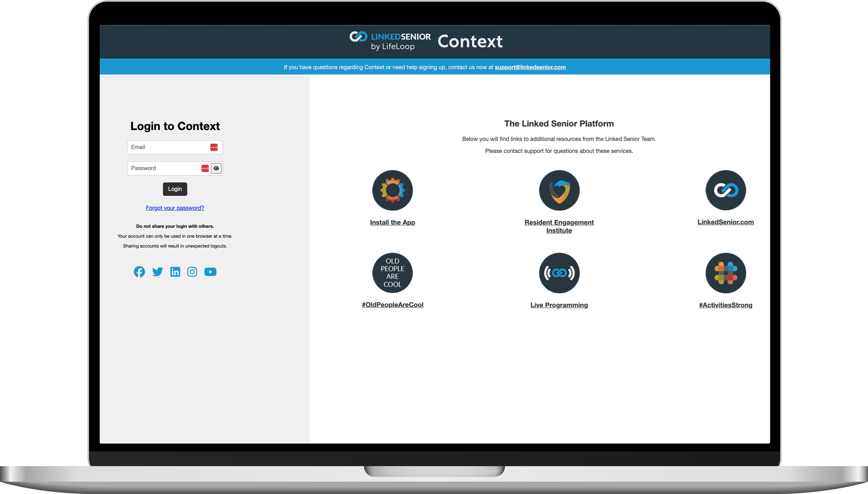Click the #ActivitiesStrong colorful hashtag icon
The height and width of the screenshot is (494, 868).
point(725,273)
